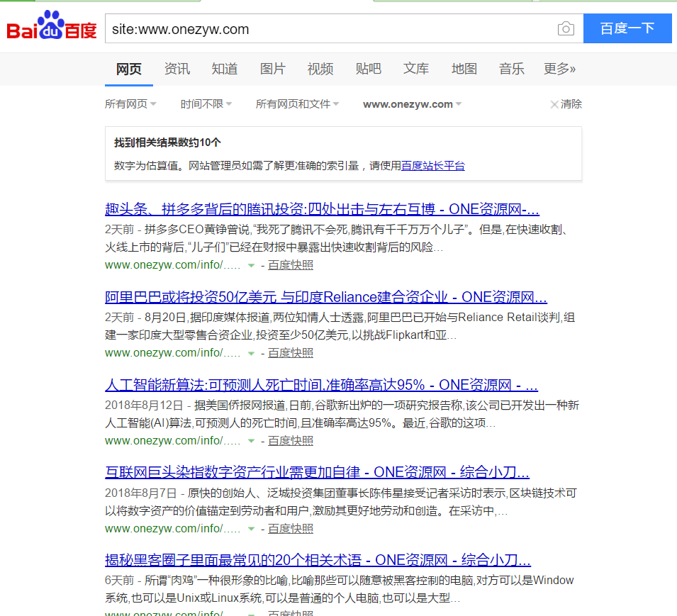Click snippet beginning 拼多多CEO黄铮曾说
This screenshot has height=616, width=677.
[x=337, y=238]
